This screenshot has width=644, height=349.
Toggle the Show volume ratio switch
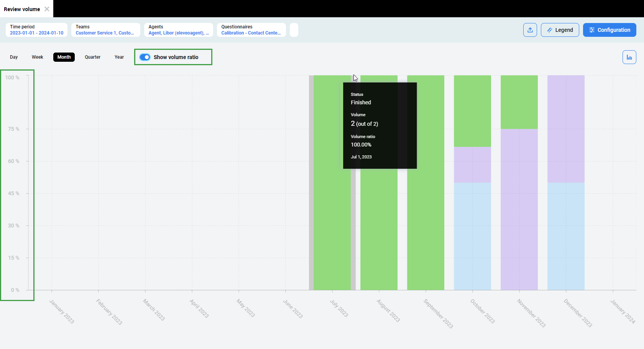point(145,57)
